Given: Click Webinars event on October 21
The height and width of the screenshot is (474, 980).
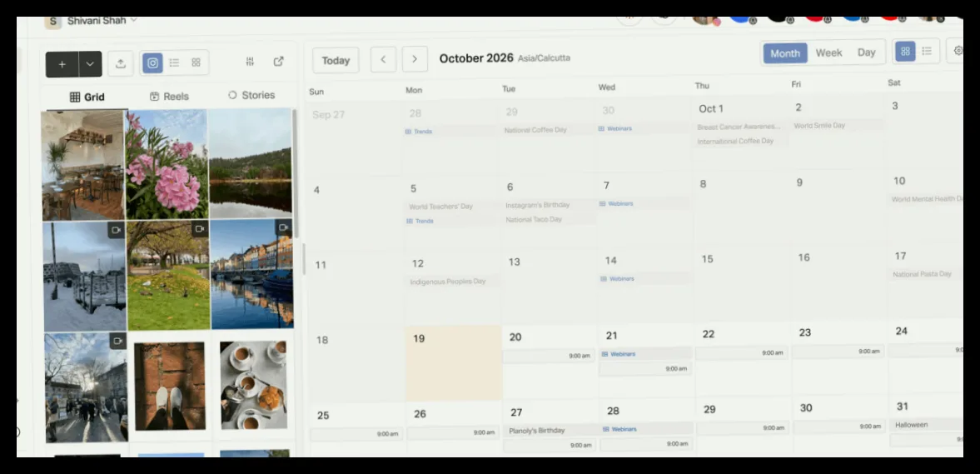Looking at the screenshot, I should pos(619,354).
